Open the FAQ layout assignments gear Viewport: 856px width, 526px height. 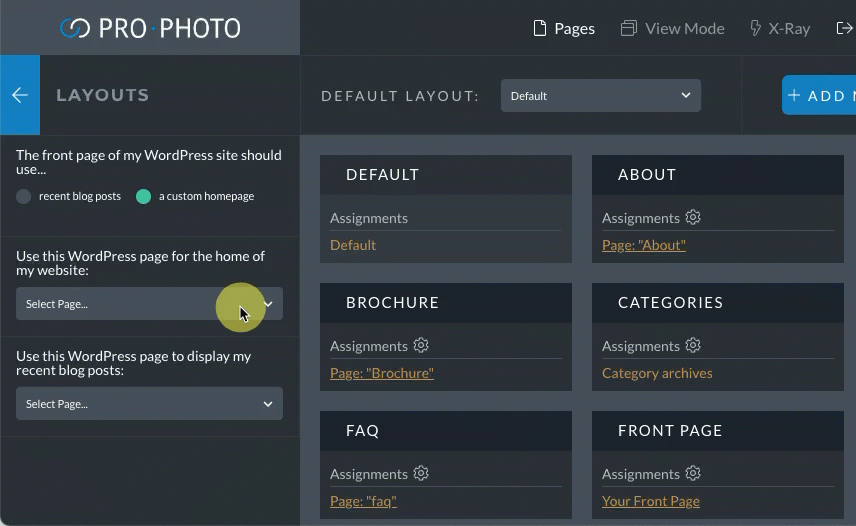click(421, 473)
